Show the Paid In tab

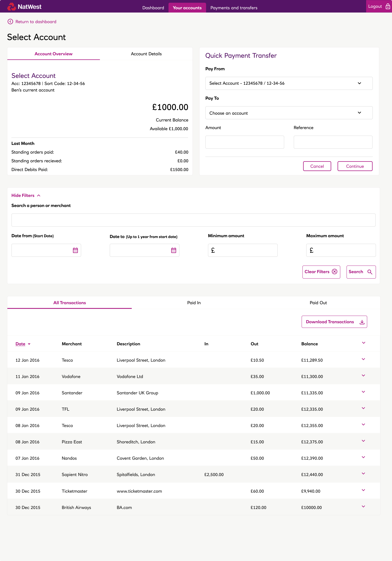pos(194,303)
